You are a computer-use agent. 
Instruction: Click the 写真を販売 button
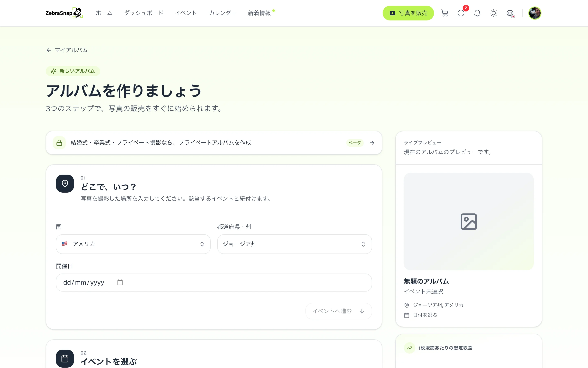(408, 13)
